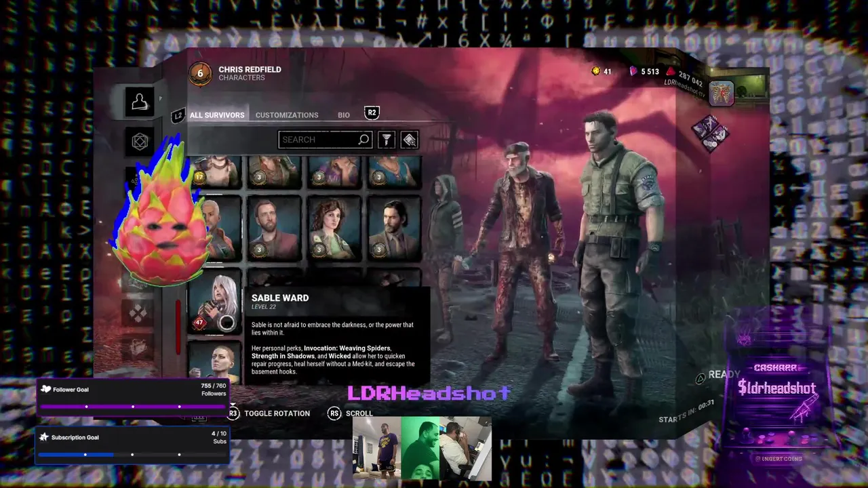Open the Loadout hexagon sidebar icon
Viewport: 868px width, 488px height.
coord(140,141)
